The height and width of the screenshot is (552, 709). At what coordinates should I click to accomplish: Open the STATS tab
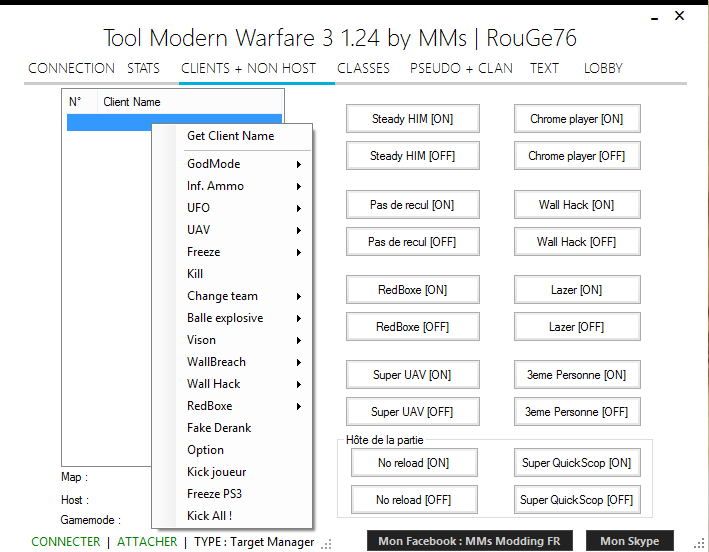143,68
